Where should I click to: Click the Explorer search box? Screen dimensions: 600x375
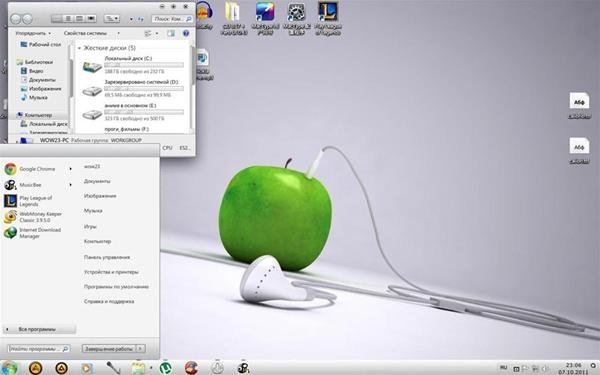coord(172,19)
